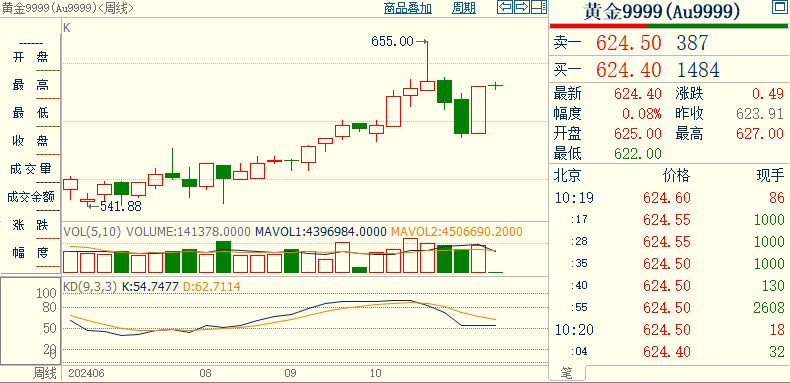Click the right arrow navigation icon
This screenshot has width=790, height=383.
[522, 7]
